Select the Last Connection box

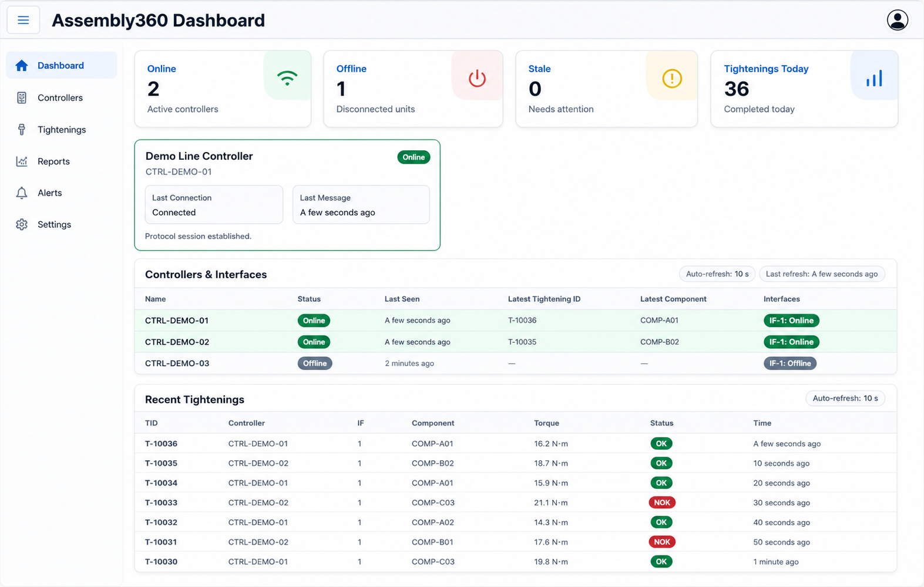coord(214,205)
